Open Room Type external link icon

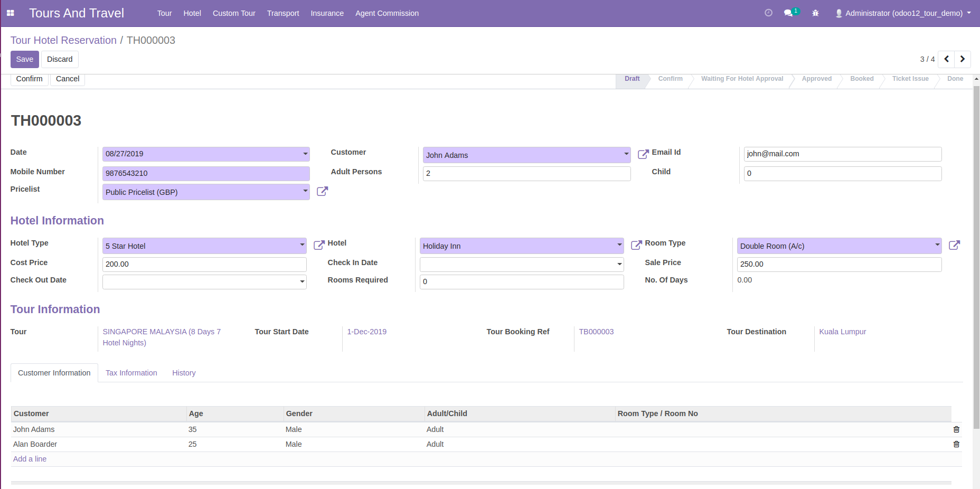coord(954,245)
